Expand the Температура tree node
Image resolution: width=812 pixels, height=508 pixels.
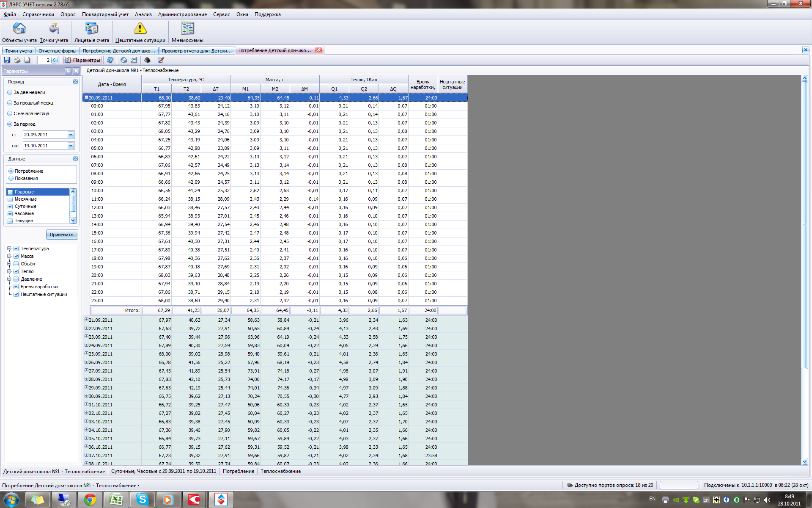coord(9,248)
